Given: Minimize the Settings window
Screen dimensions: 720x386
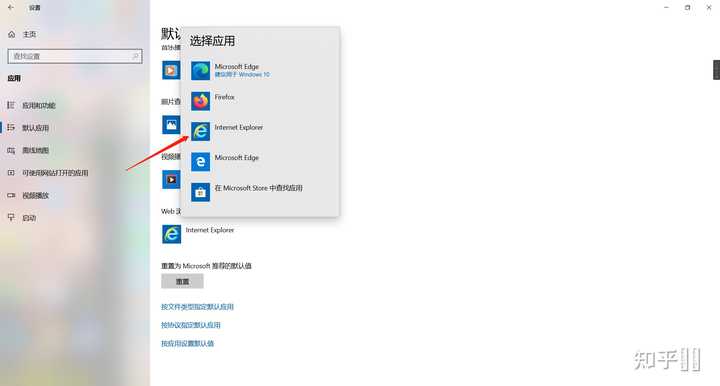Looking at the screenshot, I should [x=666, y=7].
